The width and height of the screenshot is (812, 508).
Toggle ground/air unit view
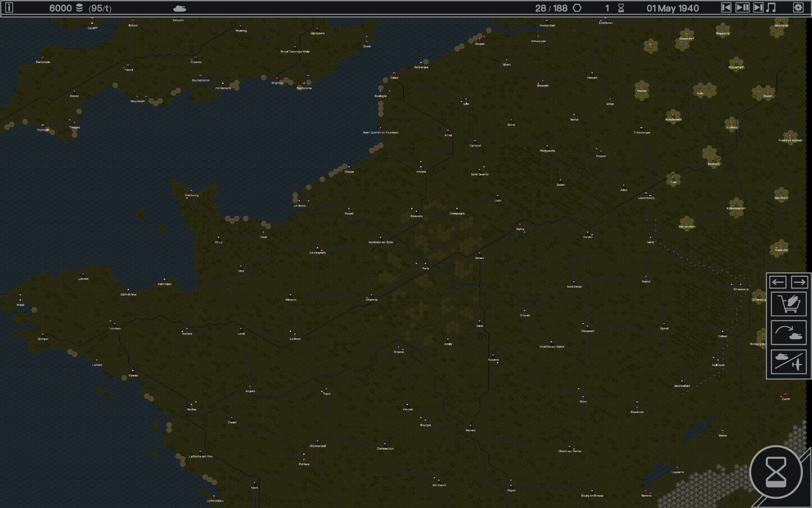[788, 362]
